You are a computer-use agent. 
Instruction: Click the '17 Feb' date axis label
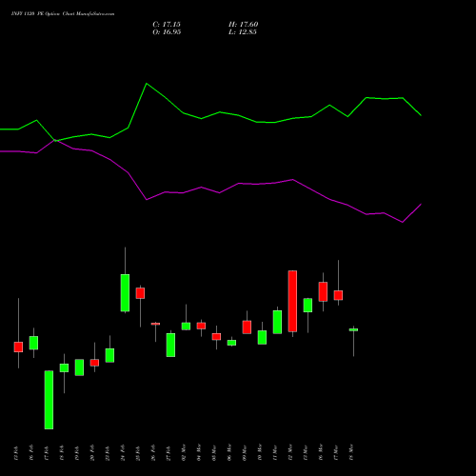coord(47,452)
